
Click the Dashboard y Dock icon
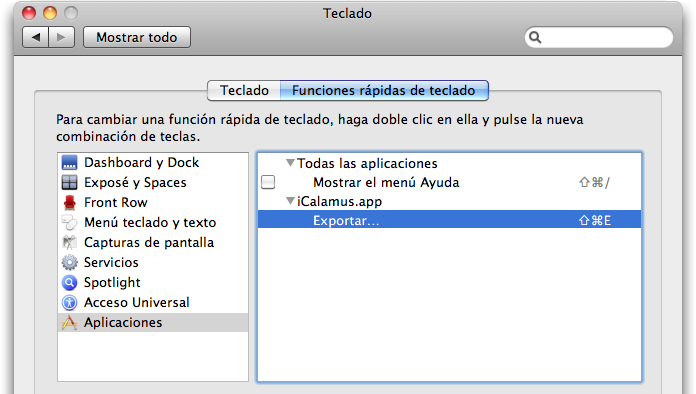point(70,162)
